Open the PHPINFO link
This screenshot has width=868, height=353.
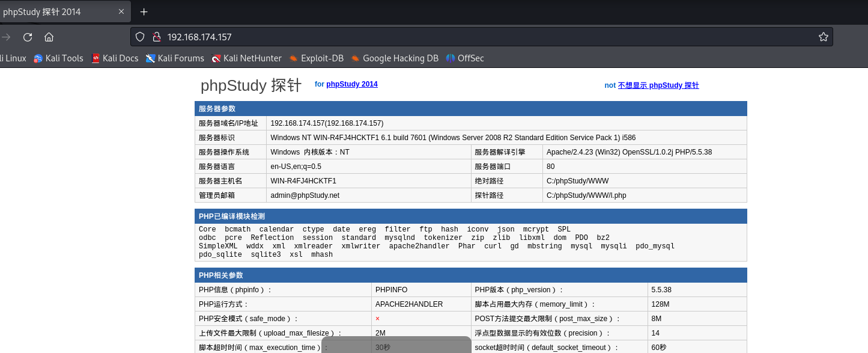(x=391, y=290)
